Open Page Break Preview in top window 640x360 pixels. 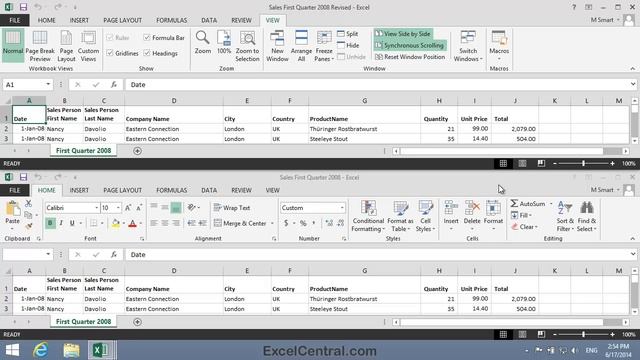[40, 46]
